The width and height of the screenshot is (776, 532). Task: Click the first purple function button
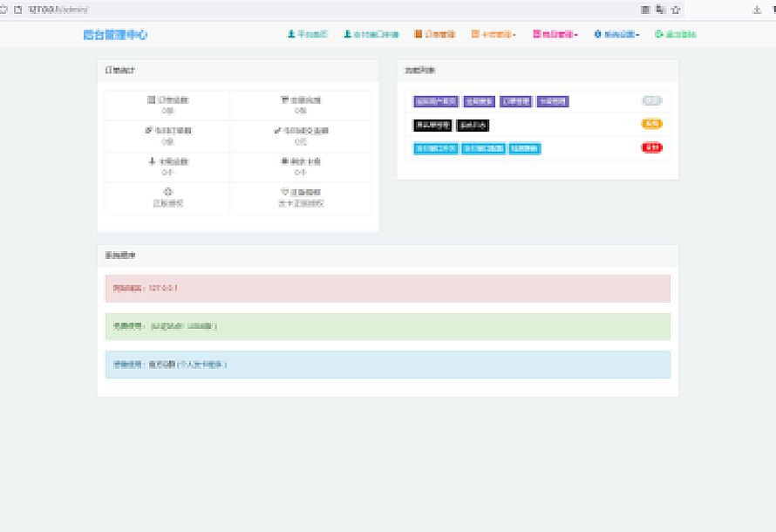point(436,101)
